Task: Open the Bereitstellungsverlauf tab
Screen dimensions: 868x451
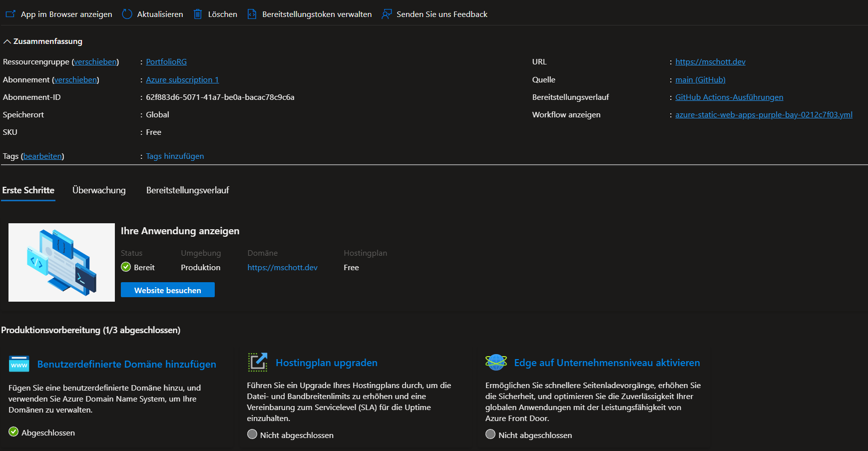Action: [188, 190]
